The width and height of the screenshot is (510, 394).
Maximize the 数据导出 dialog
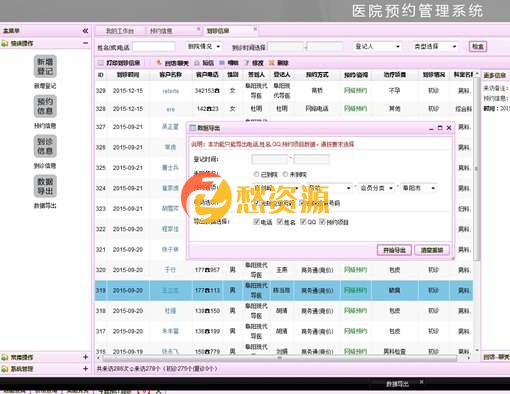[x=440, y=128]
